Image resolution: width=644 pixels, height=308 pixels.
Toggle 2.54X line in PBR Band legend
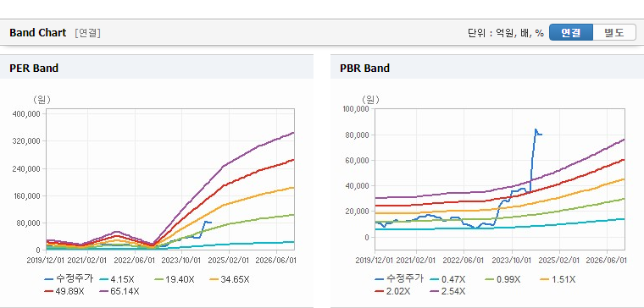pos(447,291)
